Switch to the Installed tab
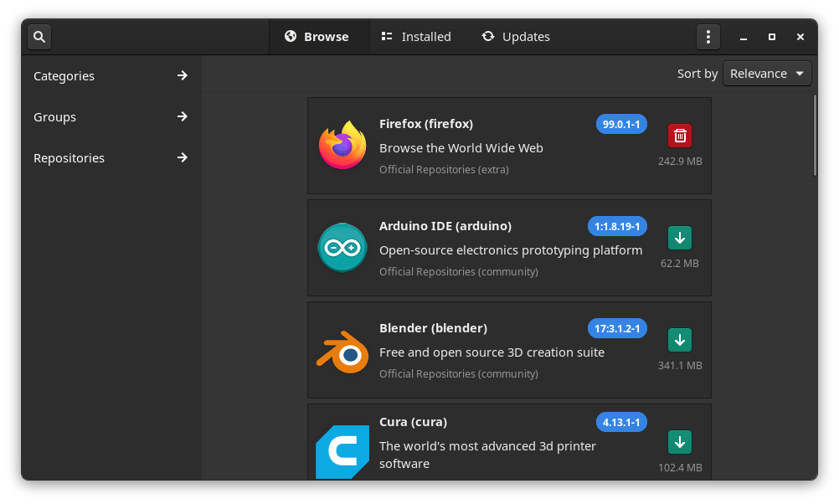This screenshot has height=504, width=839. (416, 37)
